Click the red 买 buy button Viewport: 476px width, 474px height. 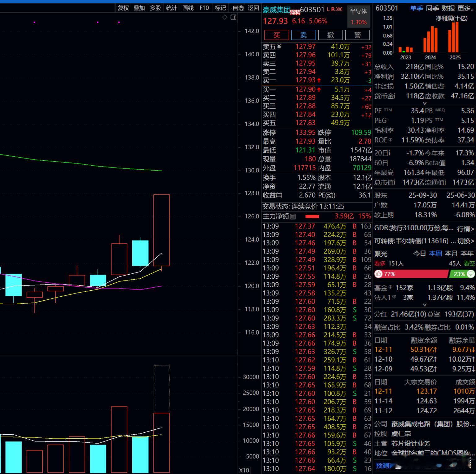pos(277,35)
